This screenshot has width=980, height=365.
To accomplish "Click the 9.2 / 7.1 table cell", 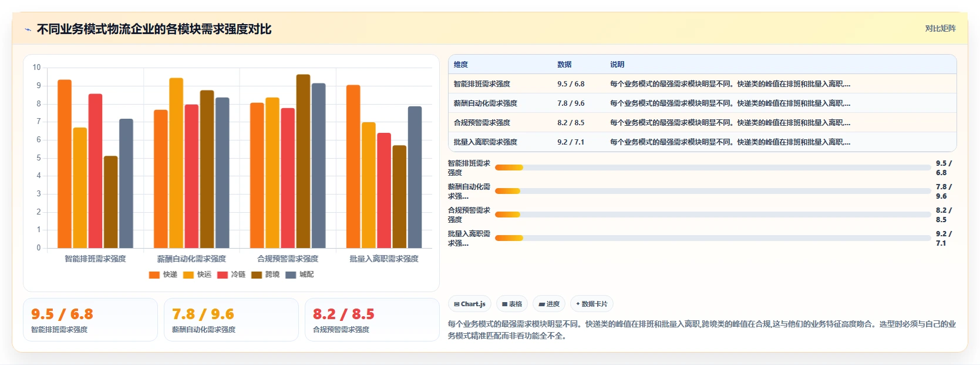I will tap(571, 142).
